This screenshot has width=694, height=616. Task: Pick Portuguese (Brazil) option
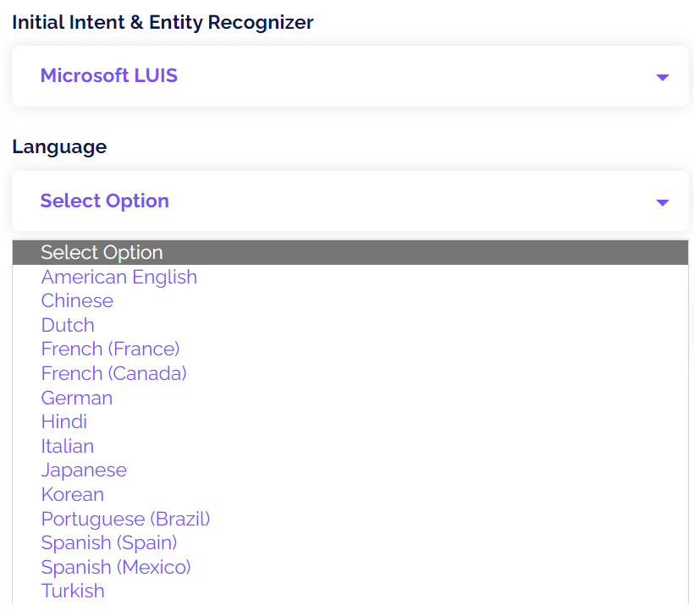125,519
